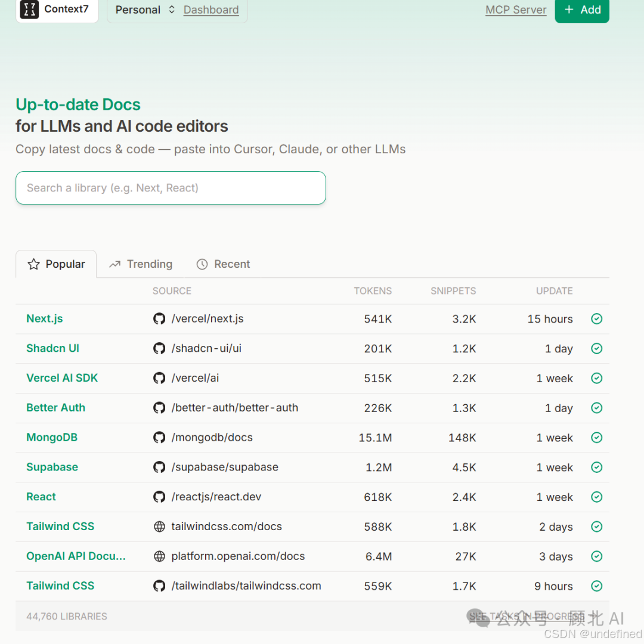Open the Better Auth library

pyautogui.click(x=55, y=407)
